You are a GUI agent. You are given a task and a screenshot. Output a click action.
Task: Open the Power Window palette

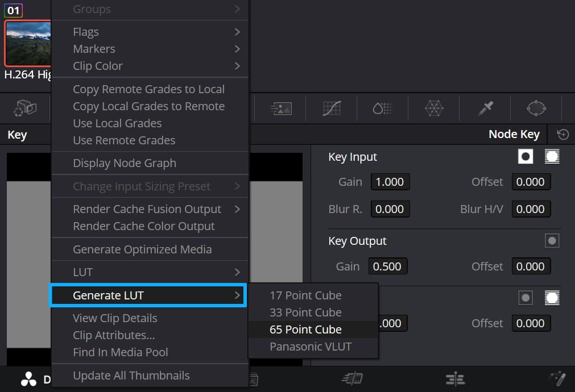coord(535,108)
